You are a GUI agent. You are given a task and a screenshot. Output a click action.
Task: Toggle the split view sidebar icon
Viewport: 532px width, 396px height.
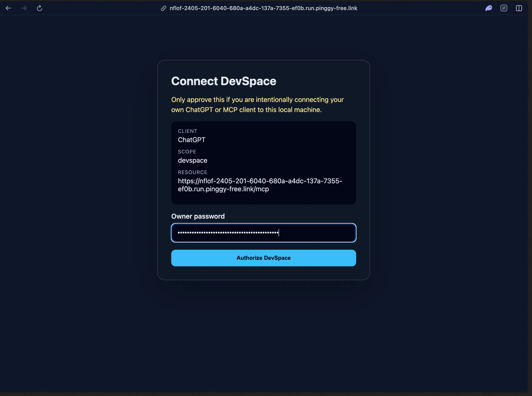tap(519, 8)
